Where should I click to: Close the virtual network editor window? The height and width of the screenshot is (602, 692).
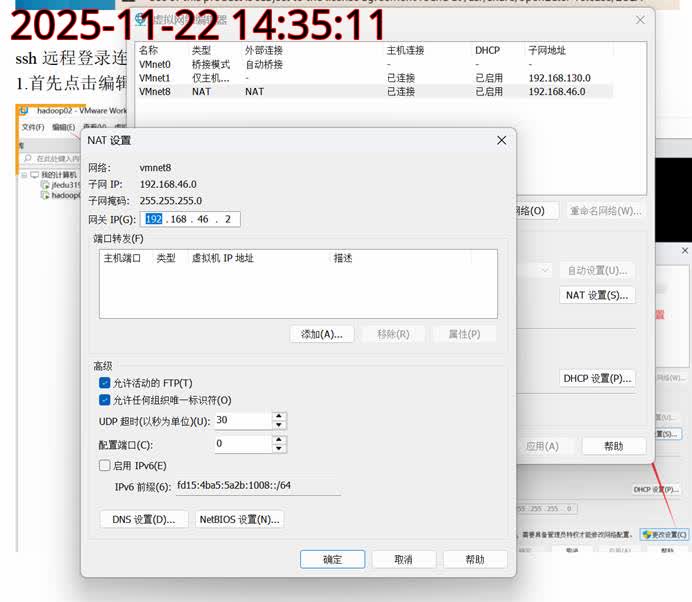(x=640, y=20)
